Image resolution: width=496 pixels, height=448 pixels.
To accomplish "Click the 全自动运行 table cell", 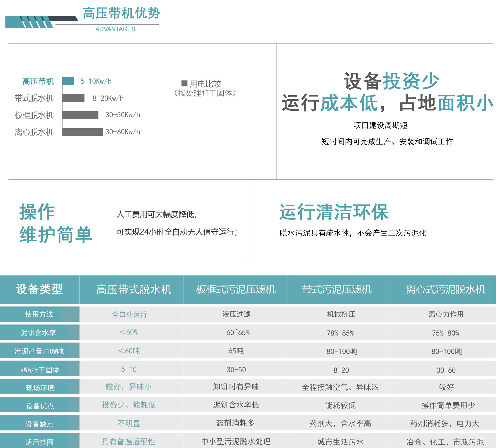I will coord(129,314).
